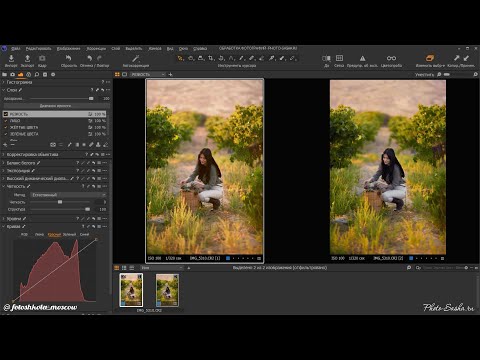Image resolution: width=480 pixels, height=360 pixels.
Task: Click the Opacity slider handle in Layers
Action: [91, 99]
